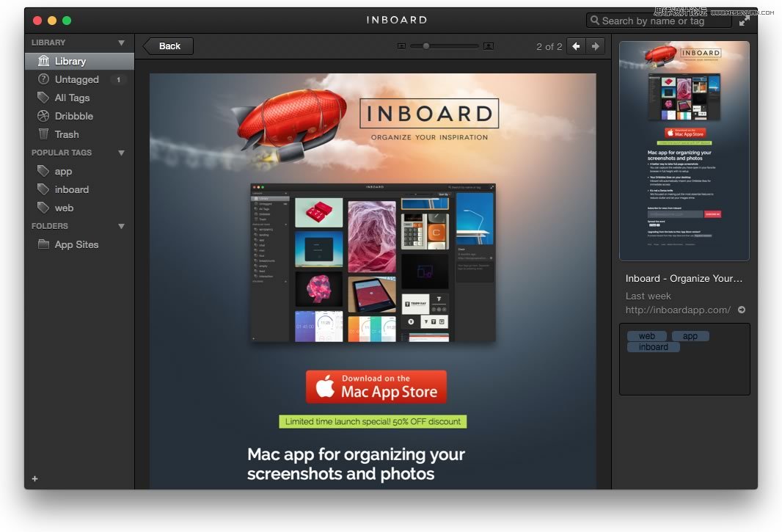Click the All Tags tag icon

tap(43, 98)
